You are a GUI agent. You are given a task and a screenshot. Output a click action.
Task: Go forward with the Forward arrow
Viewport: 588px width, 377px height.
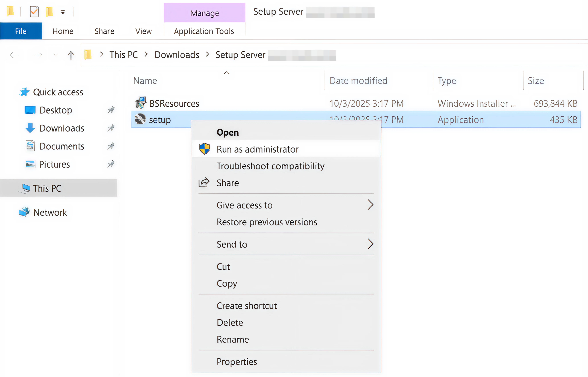37,55
